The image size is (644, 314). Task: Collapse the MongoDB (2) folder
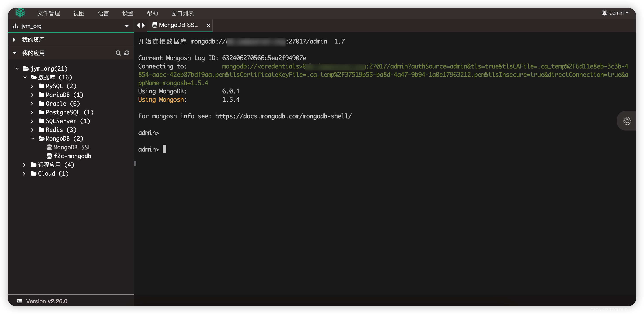33,138
